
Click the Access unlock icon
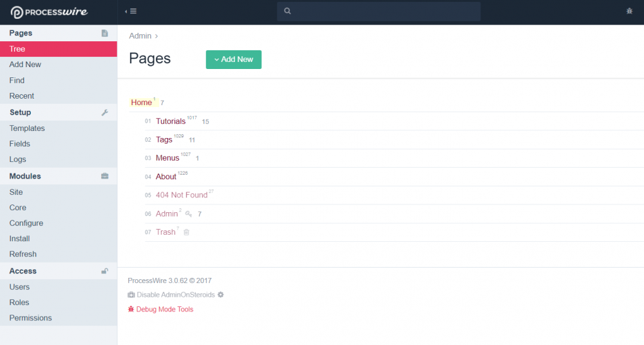click(105, 271)
